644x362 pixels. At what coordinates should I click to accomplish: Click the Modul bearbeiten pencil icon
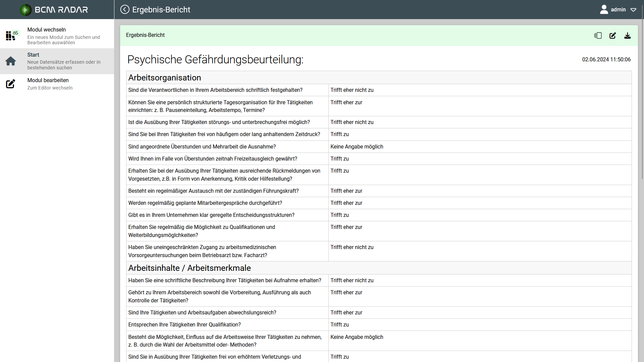[x=11, y=84]
